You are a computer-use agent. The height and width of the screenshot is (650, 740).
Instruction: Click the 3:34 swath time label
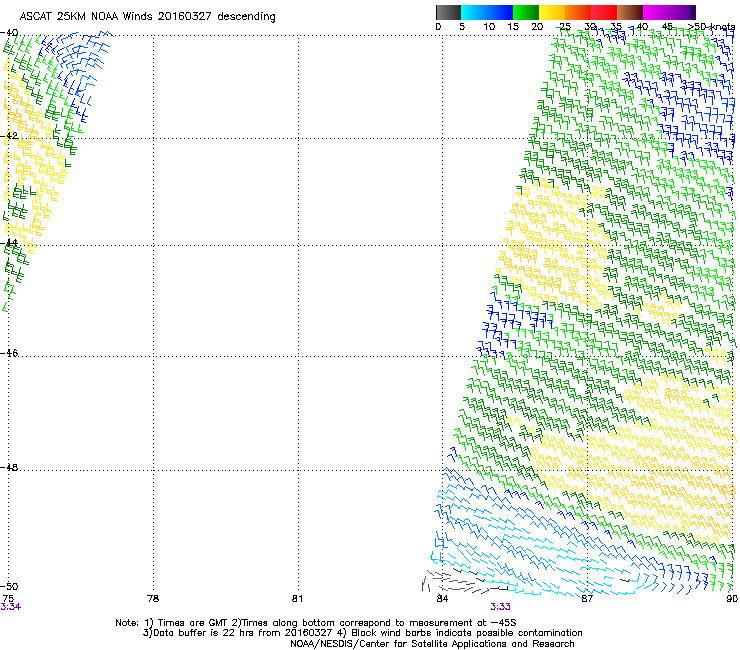pos(10,607)
